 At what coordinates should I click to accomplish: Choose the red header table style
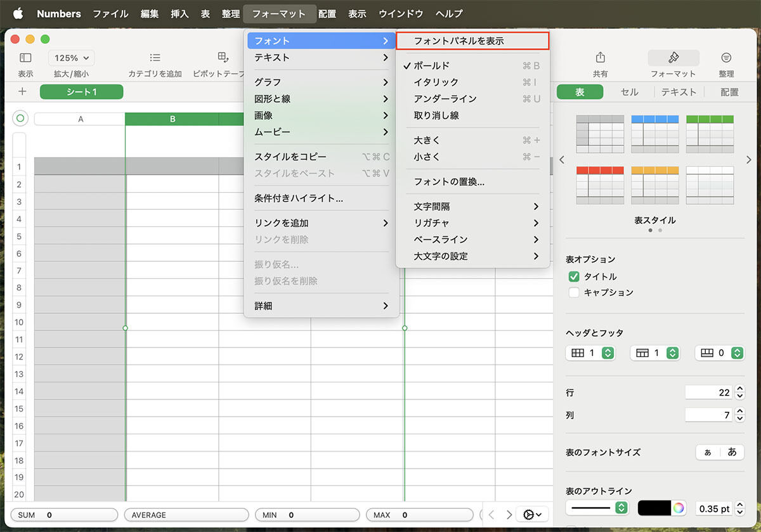click(599, 185)
